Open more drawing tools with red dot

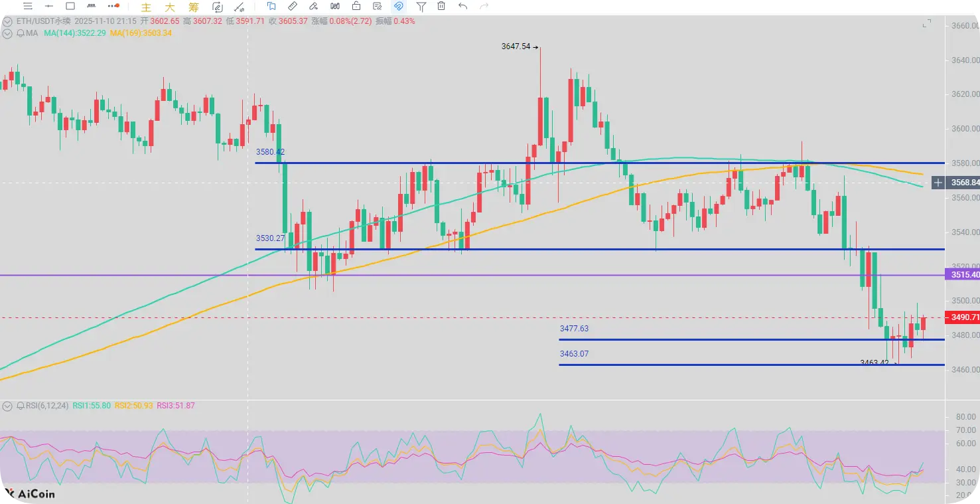click(113, 6)
